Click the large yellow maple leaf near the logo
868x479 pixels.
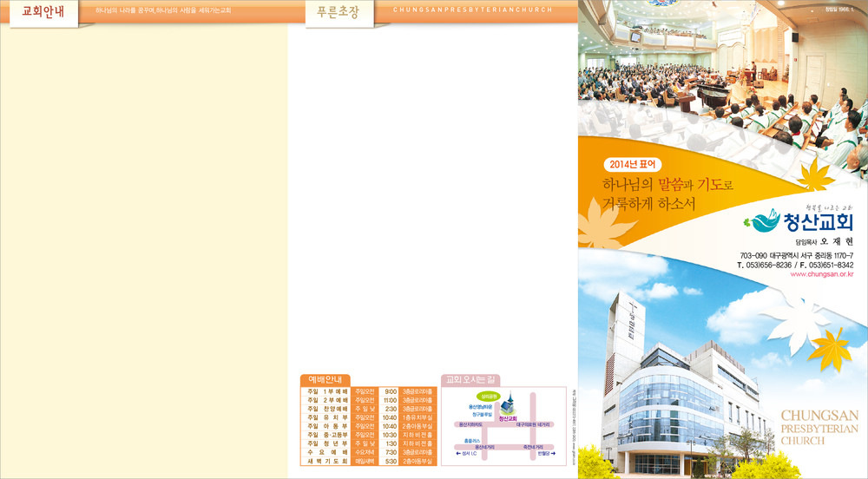[x=814, y=178]
